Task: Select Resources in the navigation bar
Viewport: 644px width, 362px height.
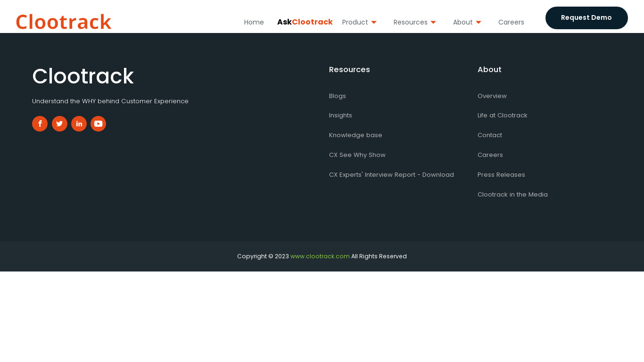Action: coord(411,22)
